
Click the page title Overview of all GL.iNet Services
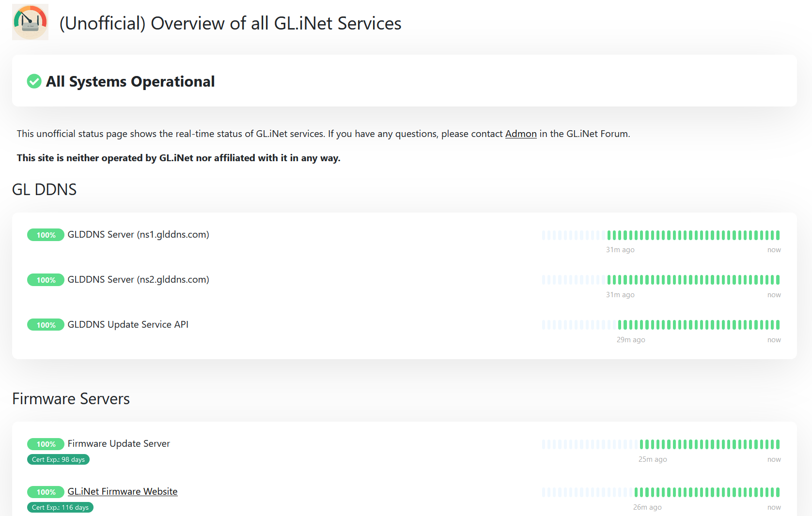pos(230,23)
